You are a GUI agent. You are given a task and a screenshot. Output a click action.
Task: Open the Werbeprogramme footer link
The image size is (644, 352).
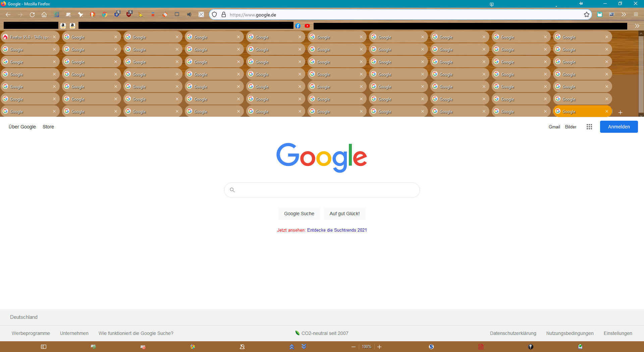click(x=31, y=333)
